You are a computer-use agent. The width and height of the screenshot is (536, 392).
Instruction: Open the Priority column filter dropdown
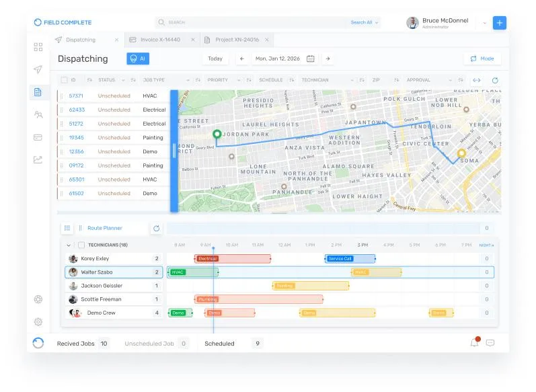[x=239, y=80]
